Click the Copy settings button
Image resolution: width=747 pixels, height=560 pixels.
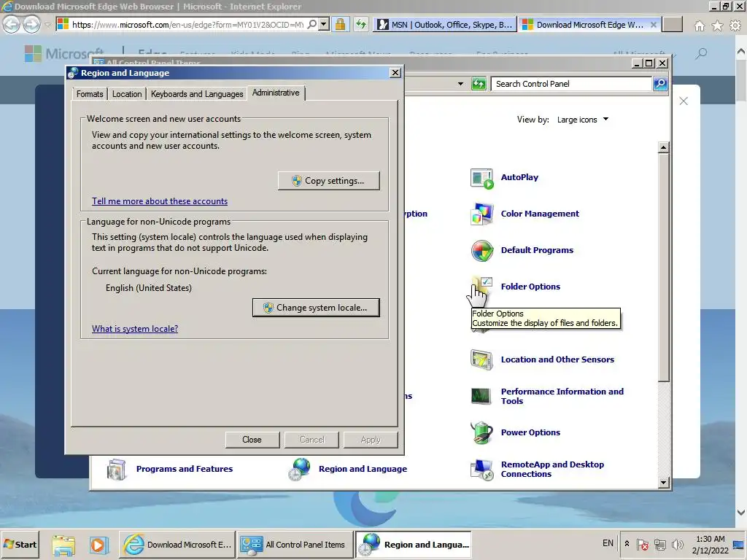click(329, 181)
